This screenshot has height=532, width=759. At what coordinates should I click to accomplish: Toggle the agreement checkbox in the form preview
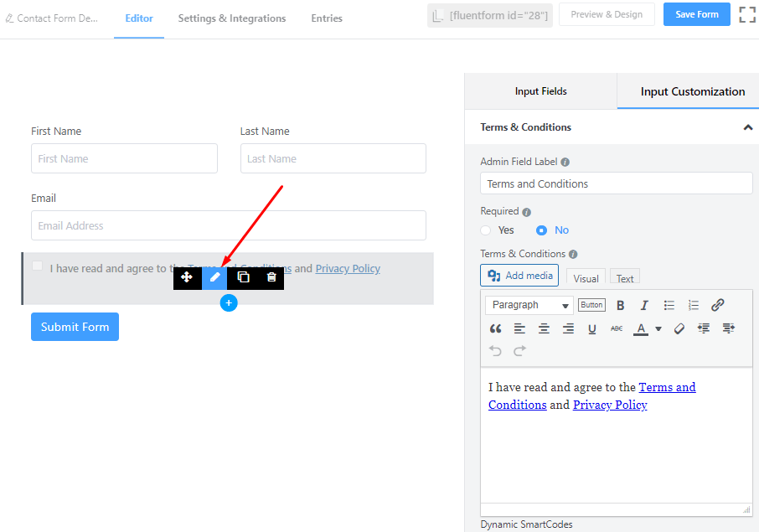(37, 265)
